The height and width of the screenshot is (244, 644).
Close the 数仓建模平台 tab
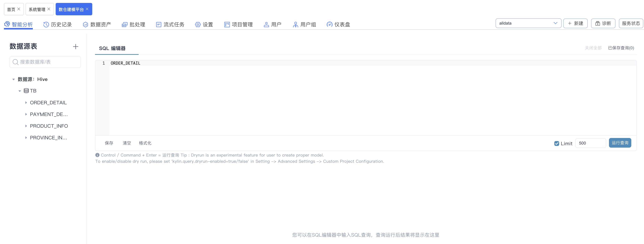point(87,9)
